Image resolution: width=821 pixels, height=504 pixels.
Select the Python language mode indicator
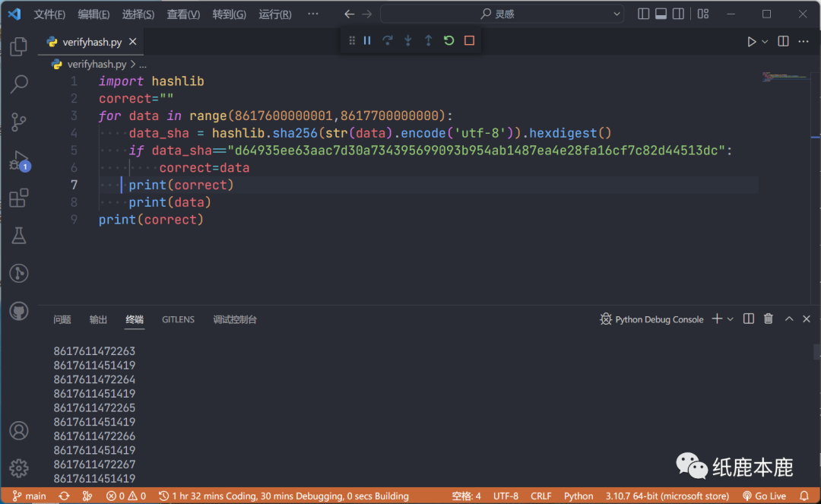click(x=579, y=496)
